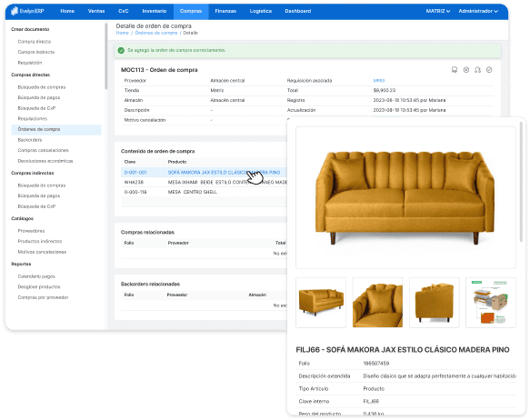
Task: Click the product popup vertical scrollbar
Action: click(x=521, y=183)
